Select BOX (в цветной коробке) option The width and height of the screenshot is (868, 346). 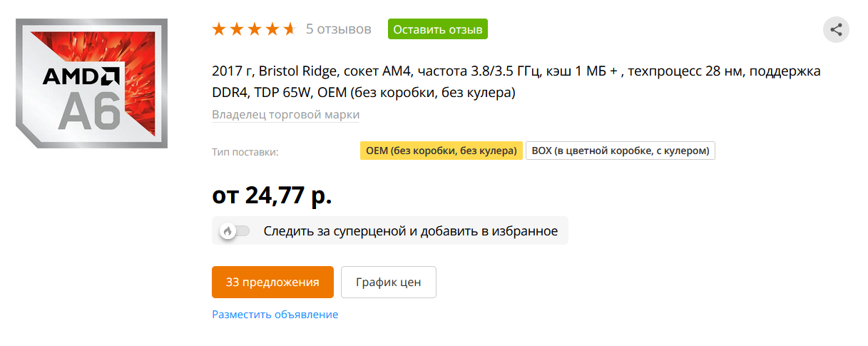621,151
